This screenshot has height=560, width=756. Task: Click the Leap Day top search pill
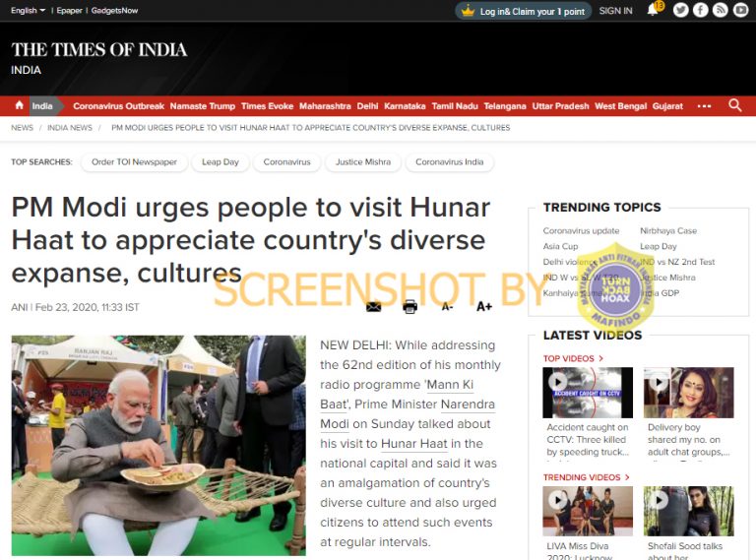pos(220,162)
